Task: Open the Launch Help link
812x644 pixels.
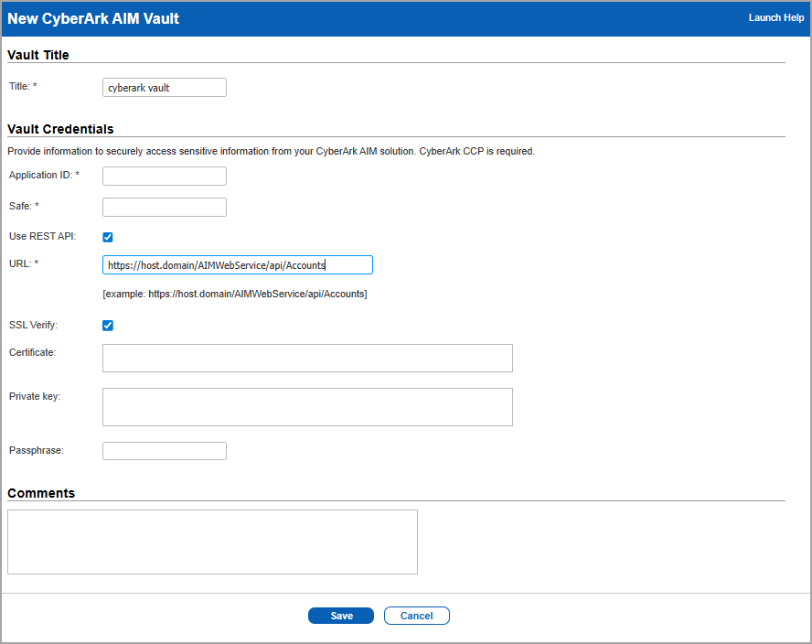Action: [x=775, y=17]
